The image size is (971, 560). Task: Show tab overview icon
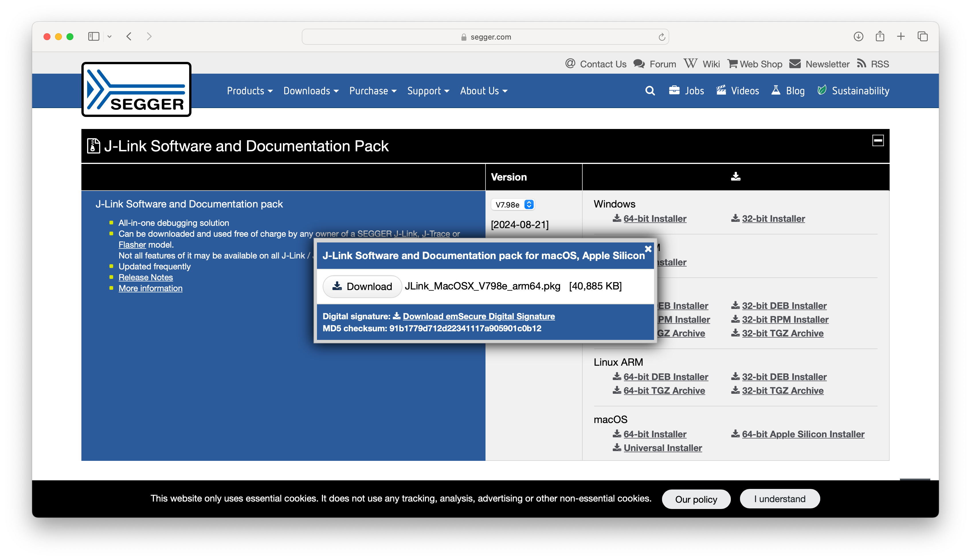click(x=923, y=36)
